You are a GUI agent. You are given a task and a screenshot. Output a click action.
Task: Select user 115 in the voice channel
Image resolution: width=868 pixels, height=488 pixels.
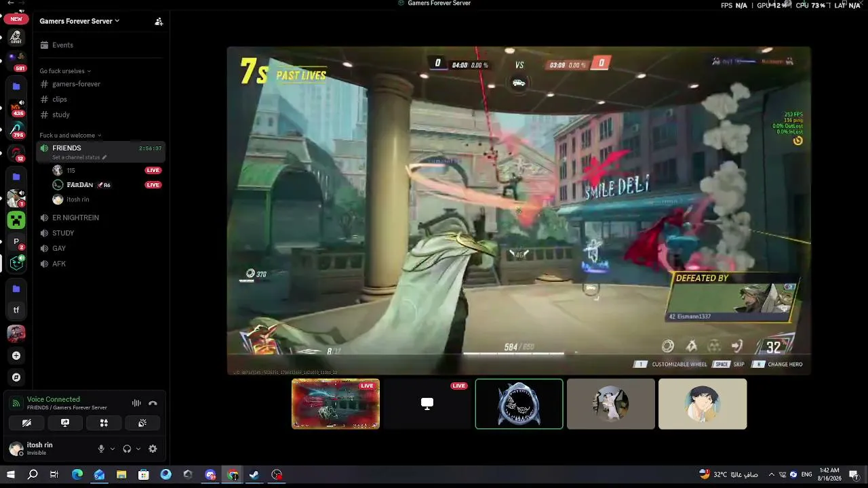71,170
